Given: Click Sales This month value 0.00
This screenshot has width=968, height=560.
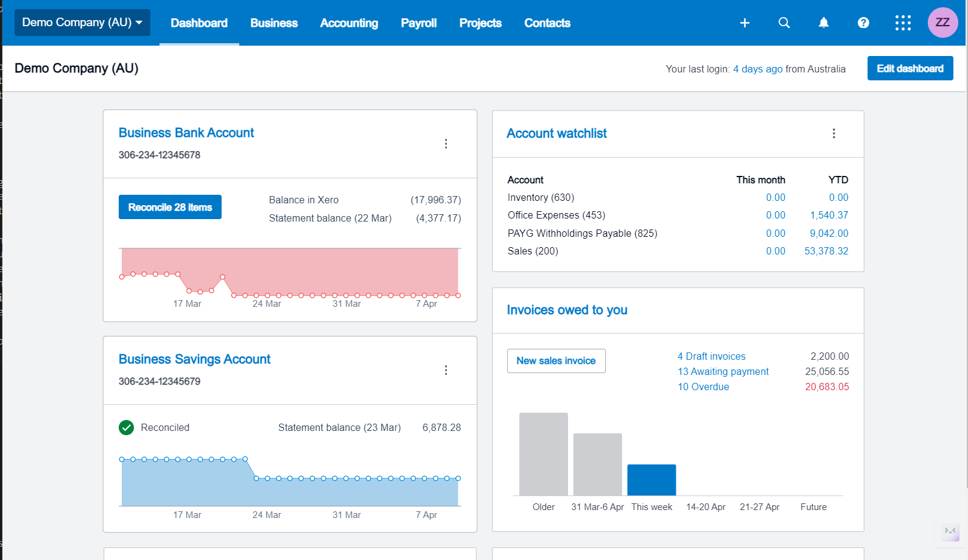Looking at the screenshot, I should (776, 251).
